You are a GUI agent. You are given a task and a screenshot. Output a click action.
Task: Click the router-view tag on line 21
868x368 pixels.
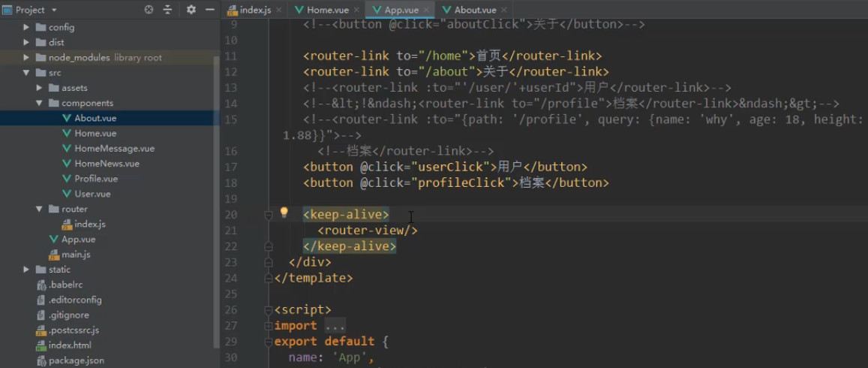point(368,231)
